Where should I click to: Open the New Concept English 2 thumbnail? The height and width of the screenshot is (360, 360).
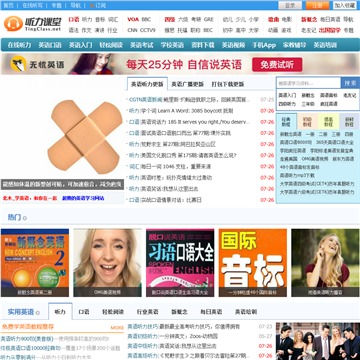(35, 263)
